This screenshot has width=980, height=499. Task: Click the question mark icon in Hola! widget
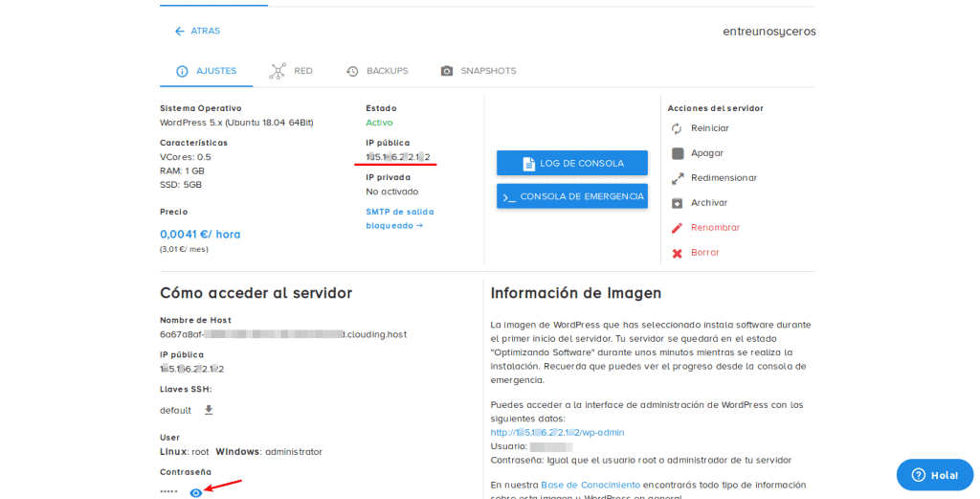918,475
